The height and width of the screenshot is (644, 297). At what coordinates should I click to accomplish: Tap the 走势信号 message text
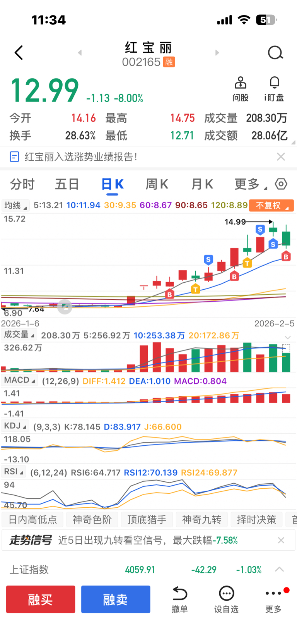click(x=148, y=540)
